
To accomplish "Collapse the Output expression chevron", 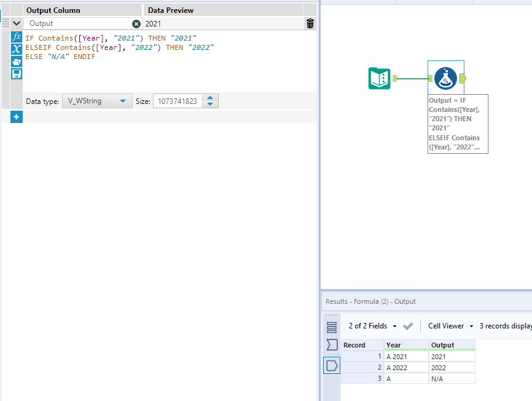I will [17, 23].
